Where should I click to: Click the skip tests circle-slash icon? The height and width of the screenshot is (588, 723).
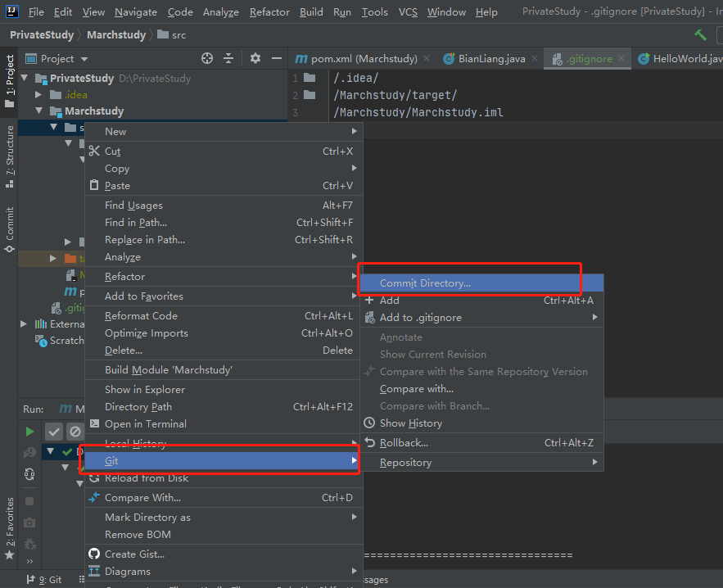pos(75,432)
